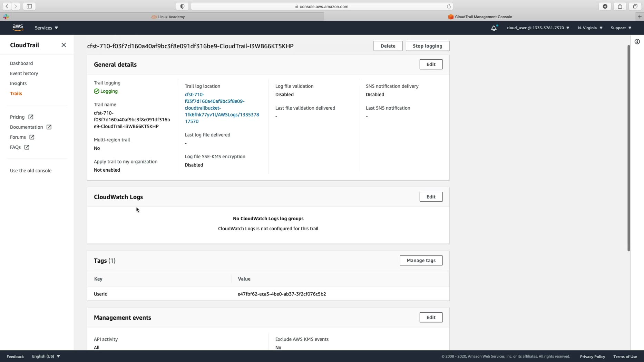Click the Safari share icon
The image size is (644, 362).
pos(620,6)
